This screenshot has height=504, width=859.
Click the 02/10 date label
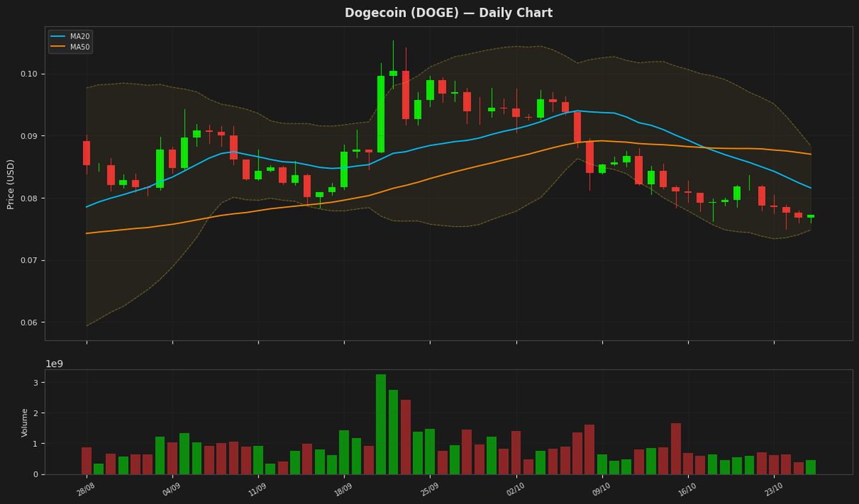pos(515,488)
